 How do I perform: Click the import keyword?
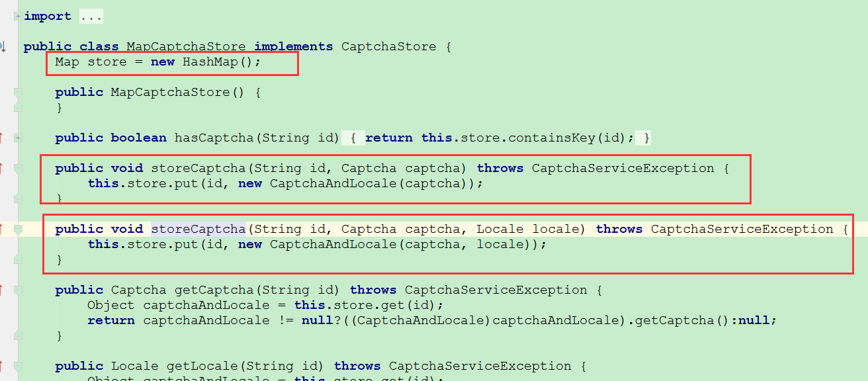48,17
